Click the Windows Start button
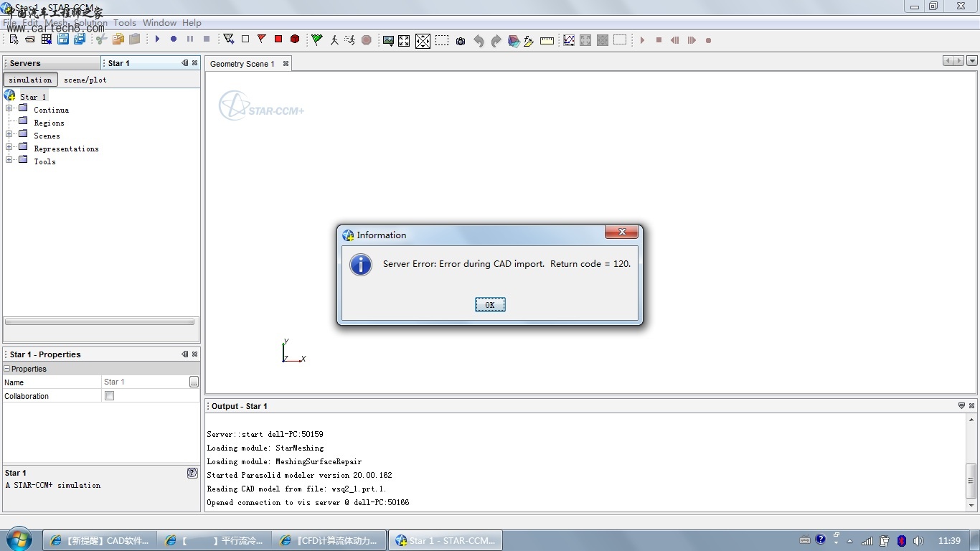This screenshot has width=980, height=551. click(x=19, y=540)
